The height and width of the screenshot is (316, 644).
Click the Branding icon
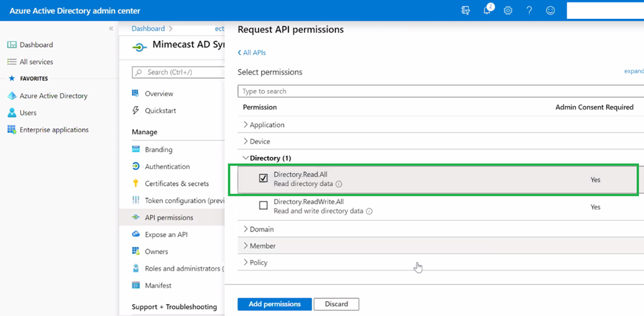[x=136, y=149]
